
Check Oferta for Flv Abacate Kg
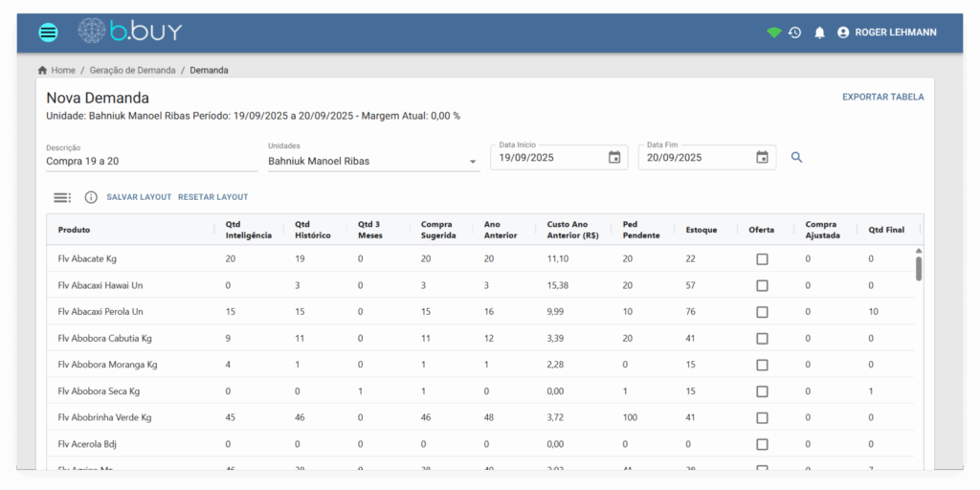pyautogui.click(x=762, y=259)
